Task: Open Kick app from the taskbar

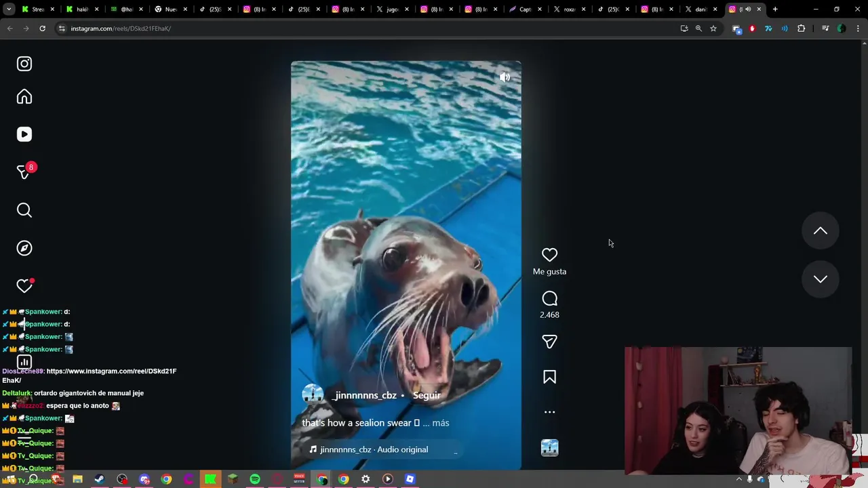Action: pos(210,479)
